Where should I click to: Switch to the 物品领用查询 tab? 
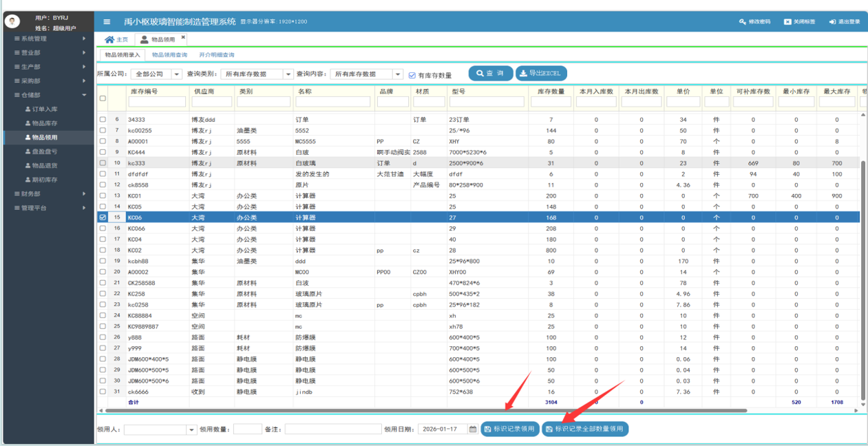[x=169, y=55]
